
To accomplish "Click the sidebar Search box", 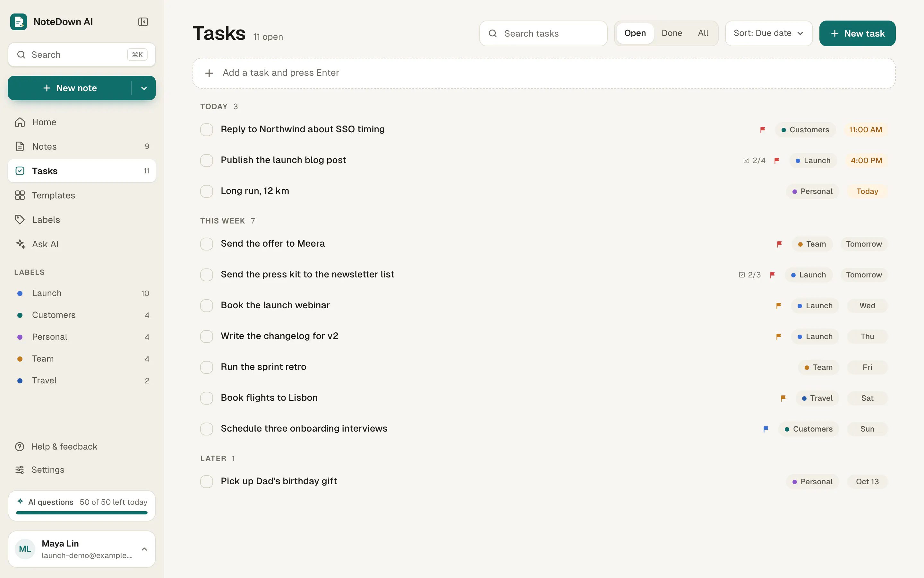I will tap(82, 55).
